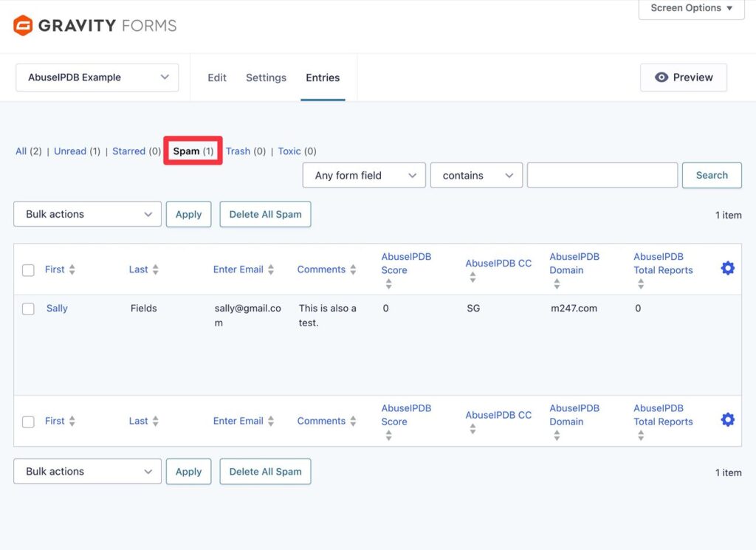The width and height of the screenshot is (756, 550).
Task: Click sort arrows under AbuseIPDB Domain footer
Action: click(x=557, y=436)
